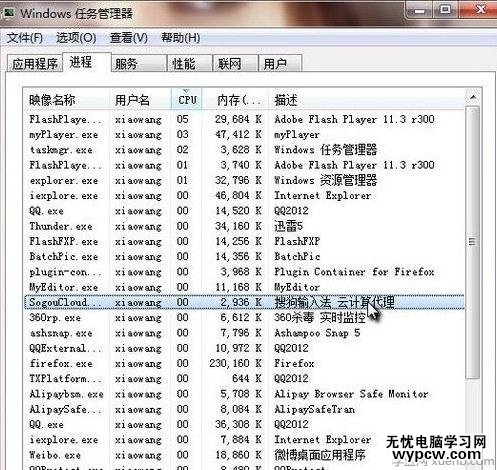The image size is (497, 470).
Task: Select the plugin-con... process row
Action: pyautogui.click(x=244, y=272)
